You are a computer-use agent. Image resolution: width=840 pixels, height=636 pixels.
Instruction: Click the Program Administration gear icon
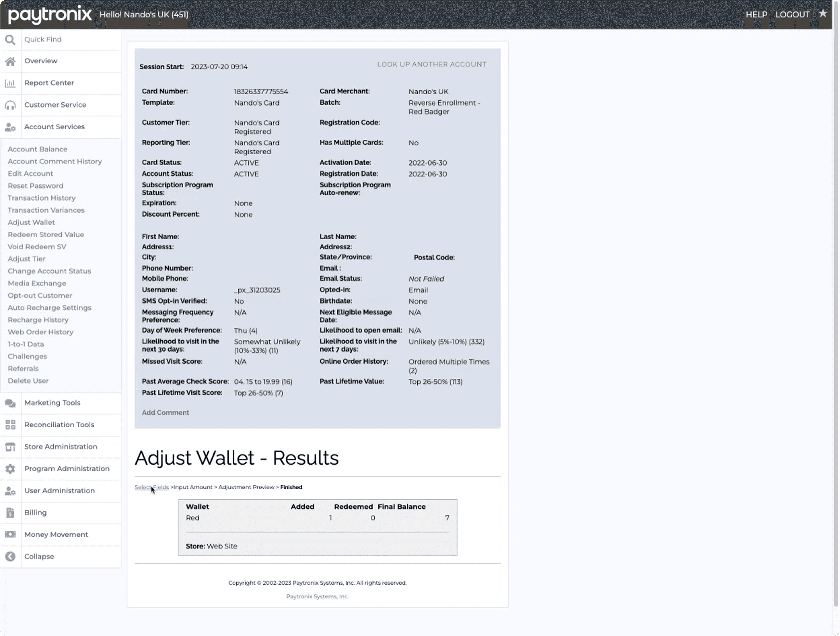coord(10,469)
